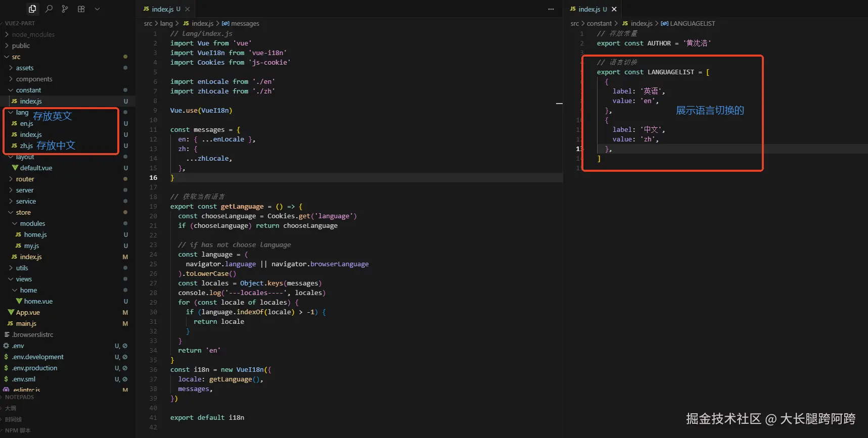
Task: Open home.vue file
Action: [x=68, y=301]
